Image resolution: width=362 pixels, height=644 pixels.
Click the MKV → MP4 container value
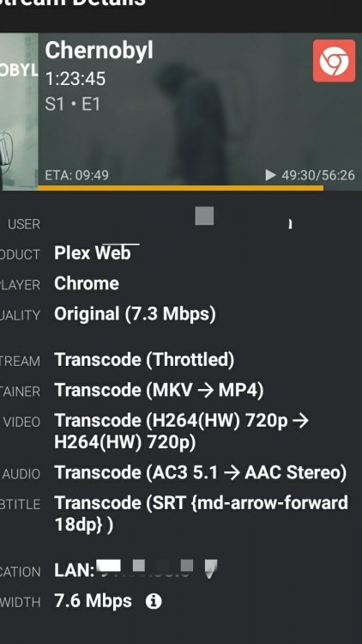(x=159, y=390)
